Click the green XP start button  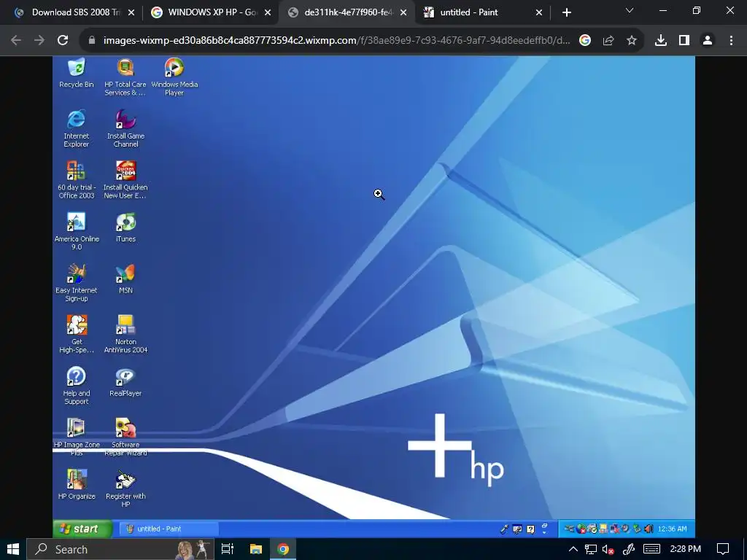coord(82,529)
